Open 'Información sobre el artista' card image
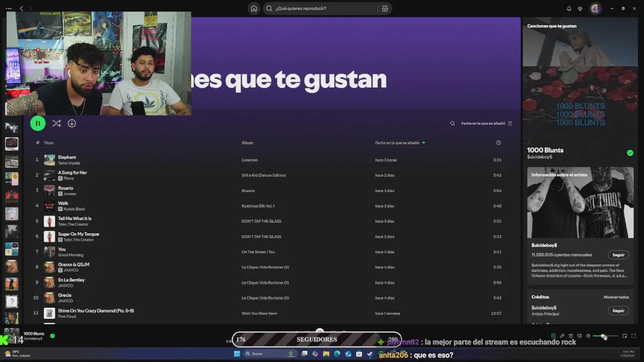 coord(580,203)
